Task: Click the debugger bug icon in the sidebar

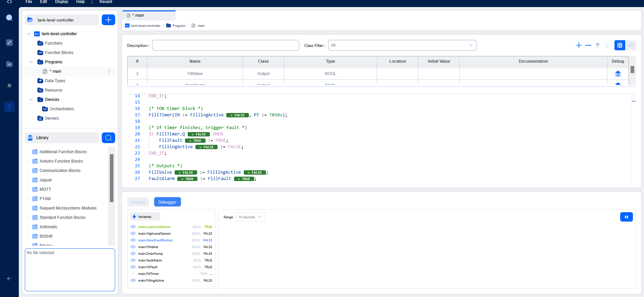Action: [9, 107]
